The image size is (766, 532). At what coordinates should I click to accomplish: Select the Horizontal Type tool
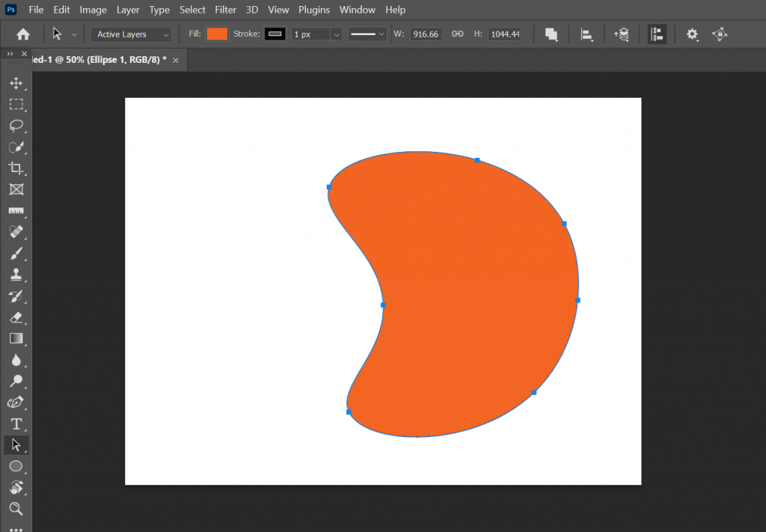tap(16, 424)
